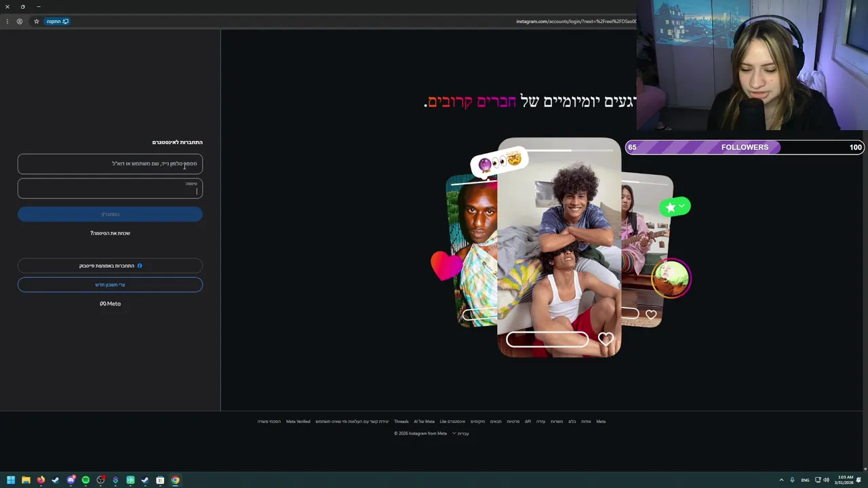Viewport: 868px width, 488px height.
Task: Open File Explorer from the taskbar
Action: [x=26, y=480]
